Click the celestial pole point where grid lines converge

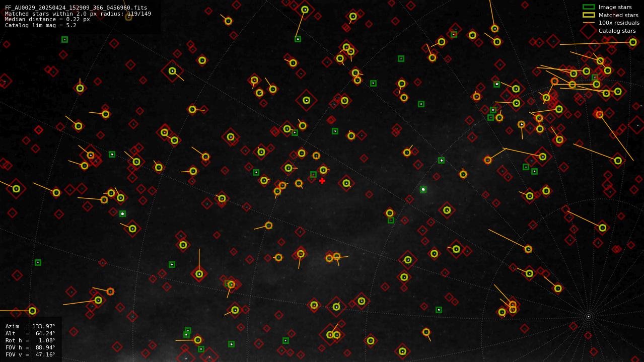(x=588, y=317)
